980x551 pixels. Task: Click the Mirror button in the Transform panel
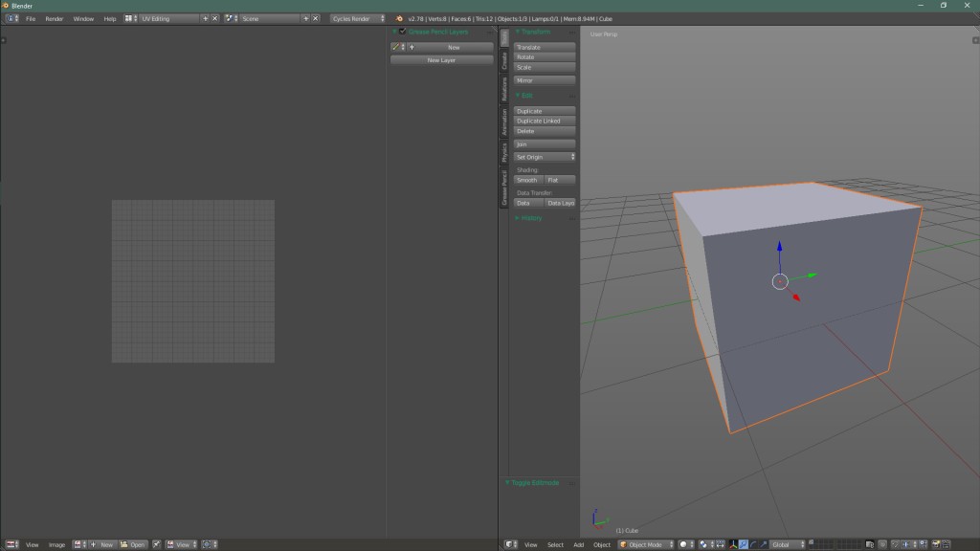click(544, 80)
